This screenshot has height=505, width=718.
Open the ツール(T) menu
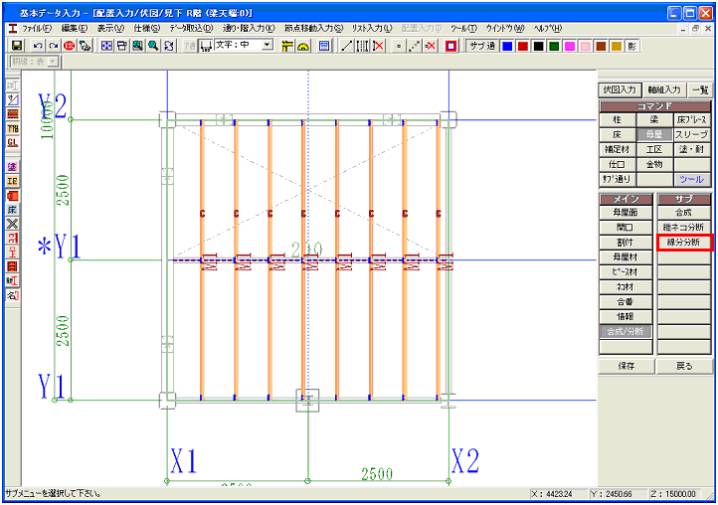click(x=463, y=28)
